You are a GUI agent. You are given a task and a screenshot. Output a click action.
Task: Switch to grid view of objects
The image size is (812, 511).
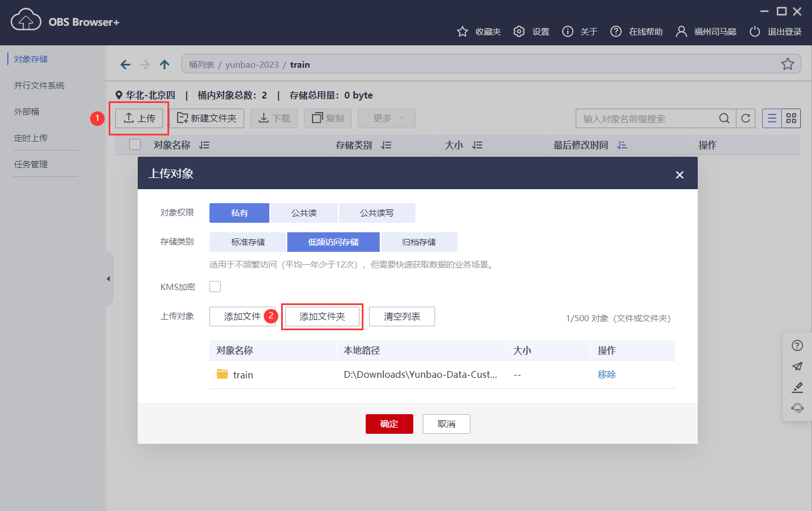[x=791, y=118]
